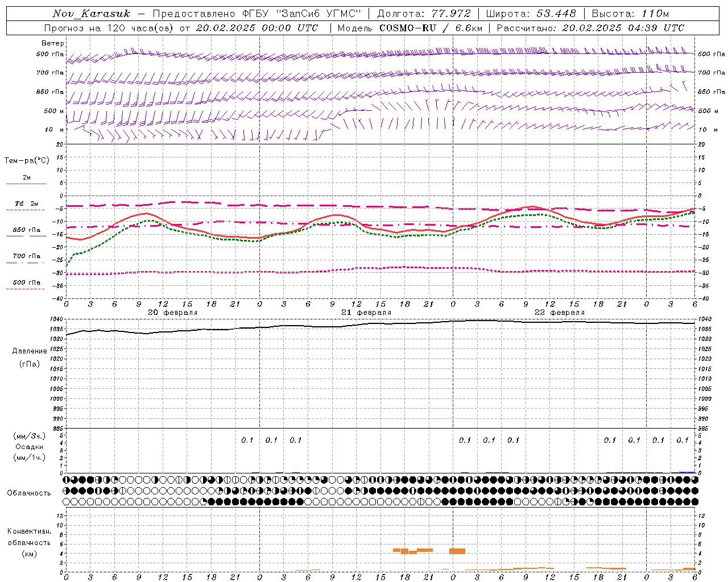Click the pink dotted line sample under '500 гПа' legend
Image resolution: width=728 pixels, height=582 pixels.
point(26,289)
